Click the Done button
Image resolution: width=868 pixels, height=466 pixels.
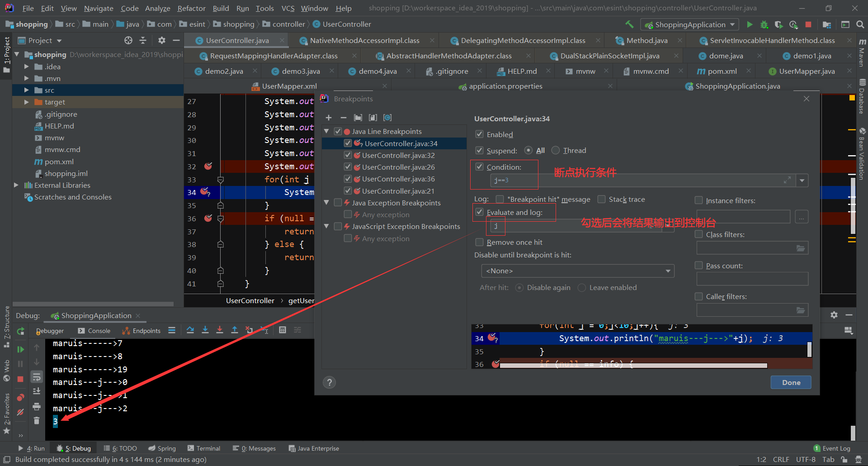(790, 382)
